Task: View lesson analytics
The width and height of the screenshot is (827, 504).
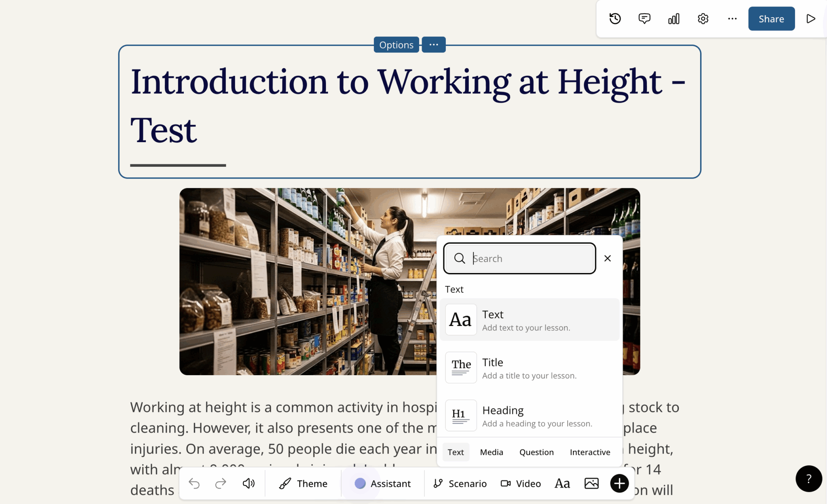Action: pos(673,18)
